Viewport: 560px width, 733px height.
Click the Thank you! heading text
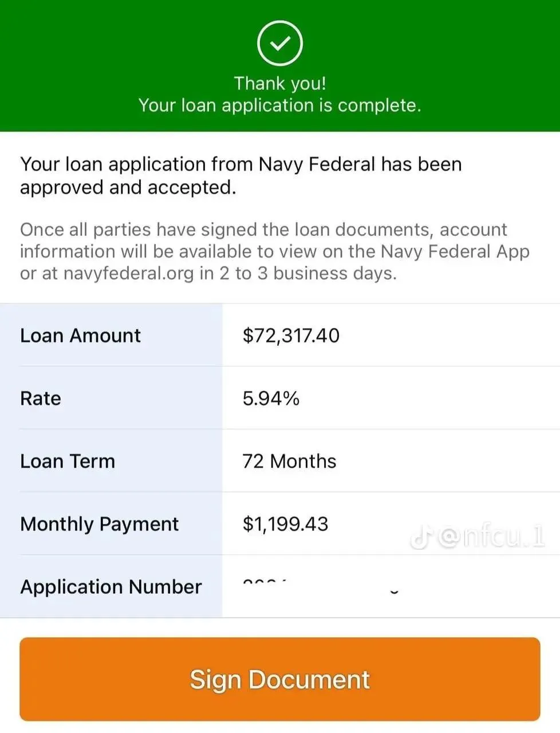coord(279,84)
